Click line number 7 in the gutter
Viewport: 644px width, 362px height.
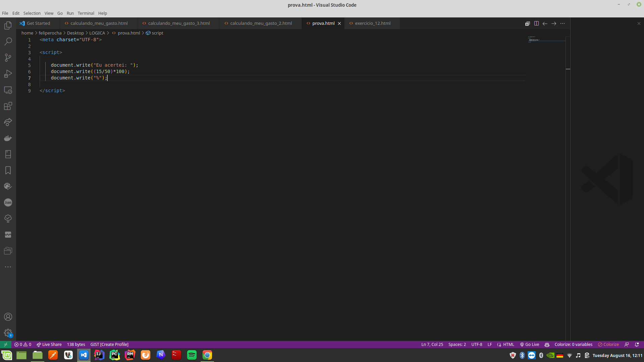click(x=30, y=78)
